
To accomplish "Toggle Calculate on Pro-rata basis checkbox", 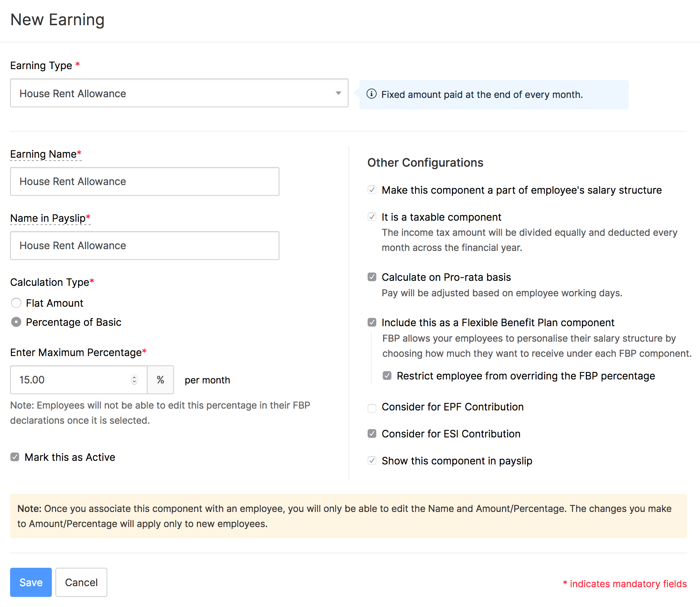I will pos(372,277).
